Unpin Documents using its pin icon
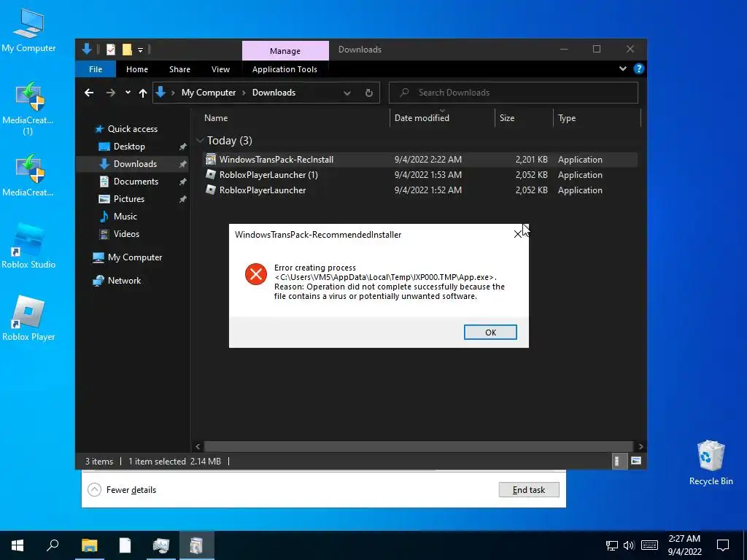 pyautogui.click(x=182, y=182)
